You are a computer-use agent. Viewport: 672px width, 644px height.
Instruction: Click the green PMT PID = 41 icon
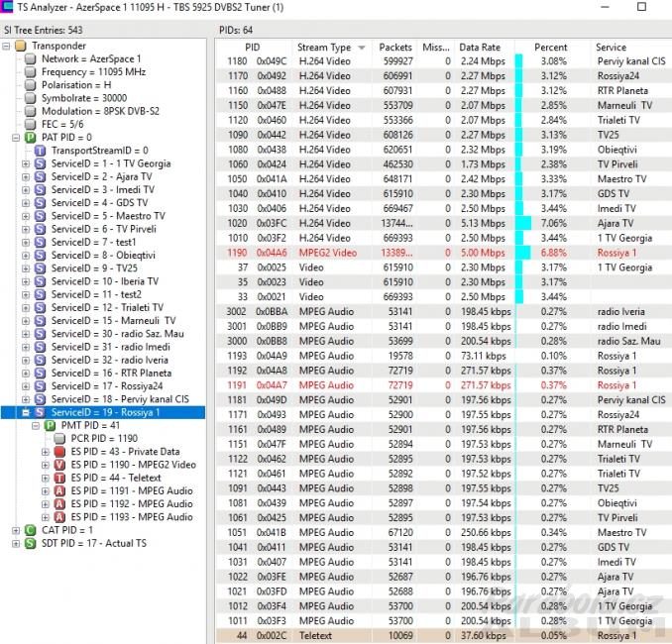[51, 425]
